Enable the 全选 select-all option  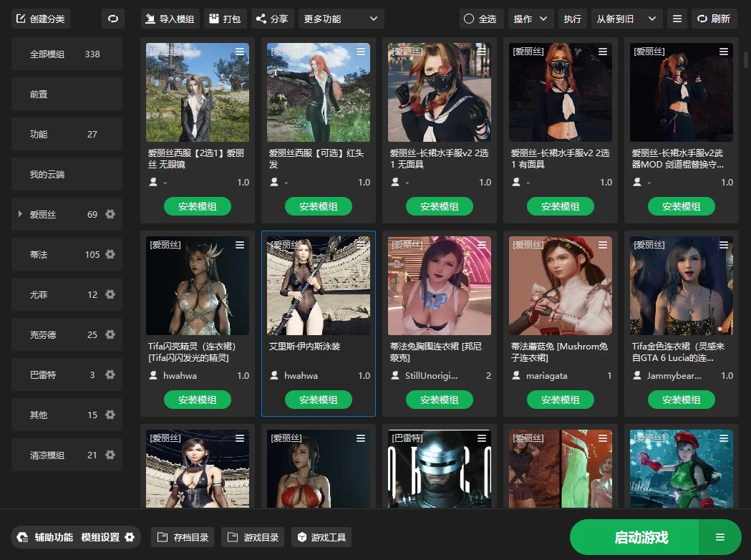pyautogui.click(x=470, y=19)
